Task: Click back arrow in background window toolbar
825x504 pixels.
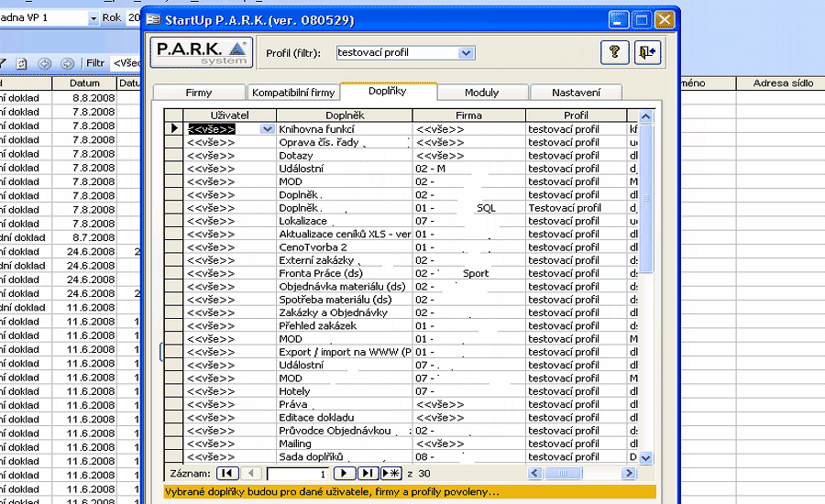Action: [45, 63]
